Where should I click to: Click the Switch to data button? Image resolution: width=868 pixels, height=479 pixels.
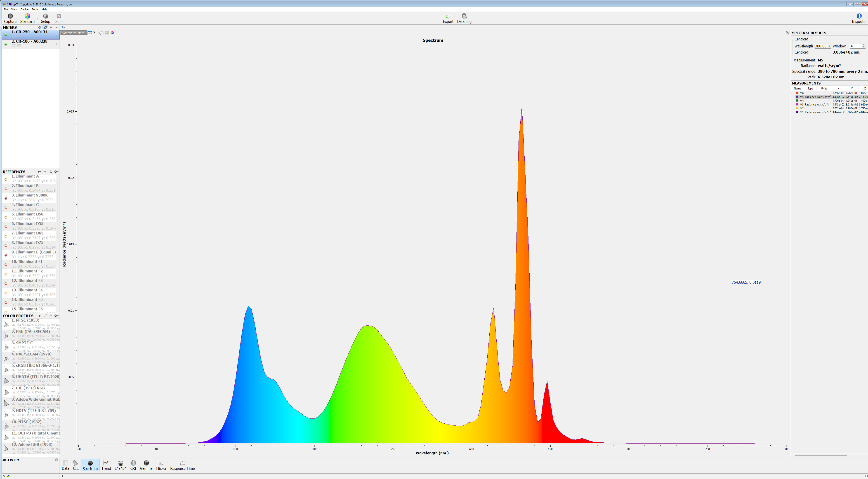click(73, 33)
